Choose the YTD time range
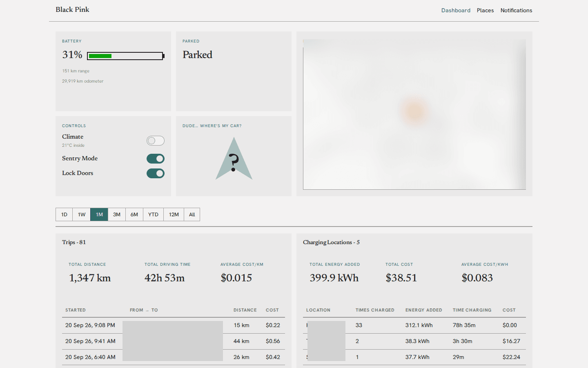Viewport: 588px width, 368px height. 153,215
